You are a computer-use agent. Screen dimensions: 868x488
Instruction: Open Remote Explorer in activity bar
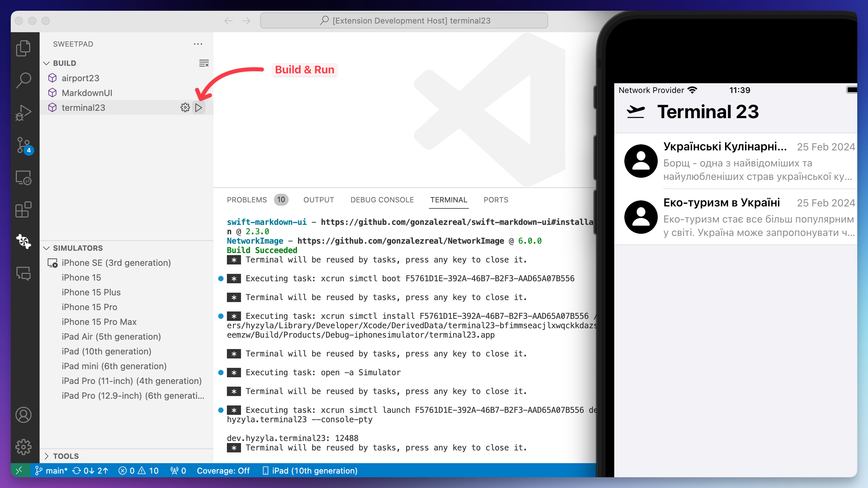click(x=23, y=178)
